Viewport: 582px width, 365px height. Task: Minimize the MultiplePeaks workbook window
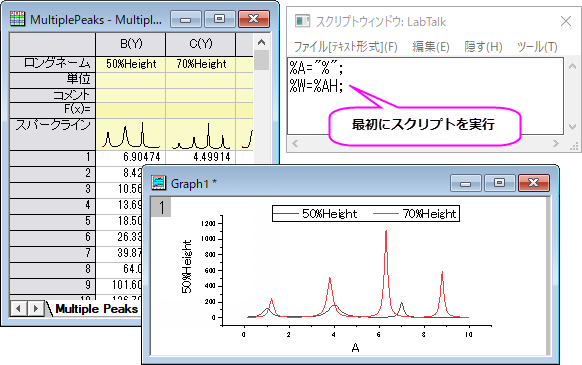186,19
